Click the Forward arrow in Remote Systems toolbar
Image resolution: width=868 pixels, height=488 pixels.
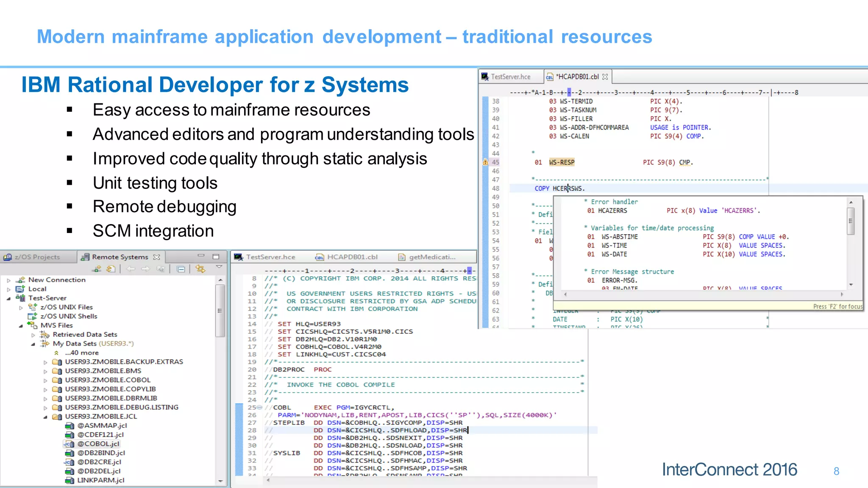click(145, 269)
